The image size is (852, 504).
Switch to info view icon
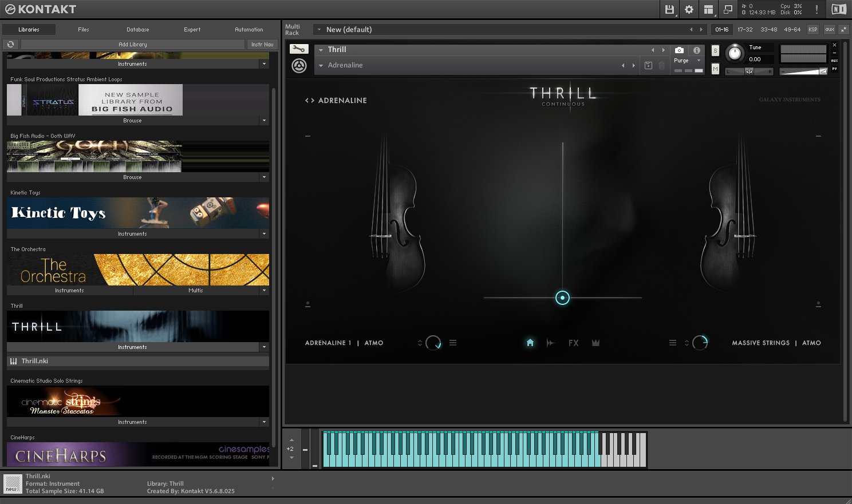pos(696,50)
